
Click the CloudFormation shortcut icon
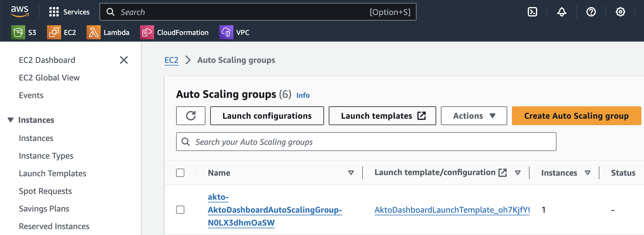(147, 32)
